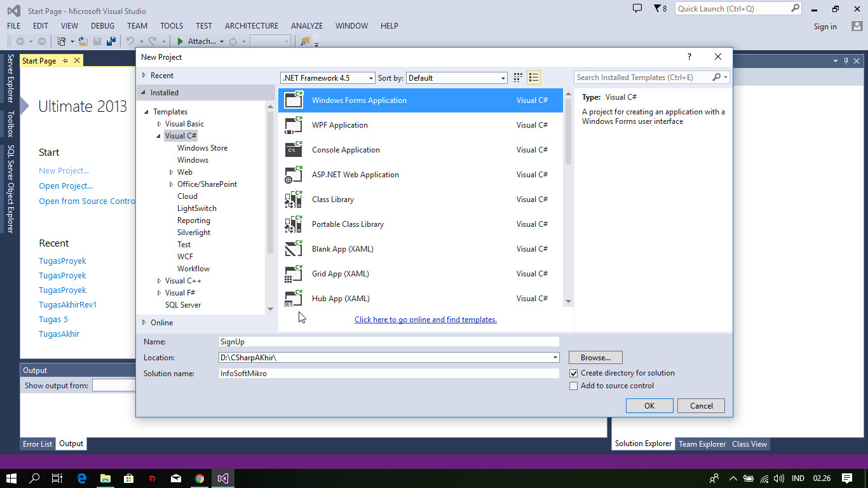The width and height of the screenshot is (868, 488).
Task: Click the Save All toolbar icon
Action: 111,41
